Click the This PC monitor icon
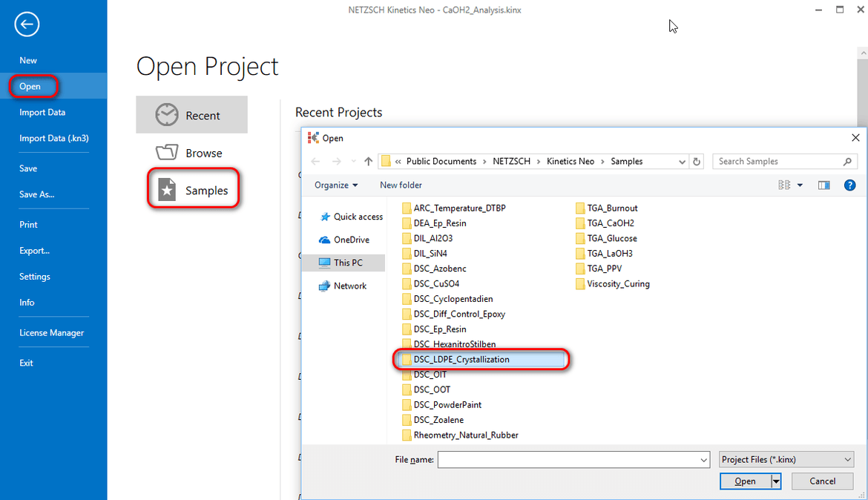 tap(324, 263)
